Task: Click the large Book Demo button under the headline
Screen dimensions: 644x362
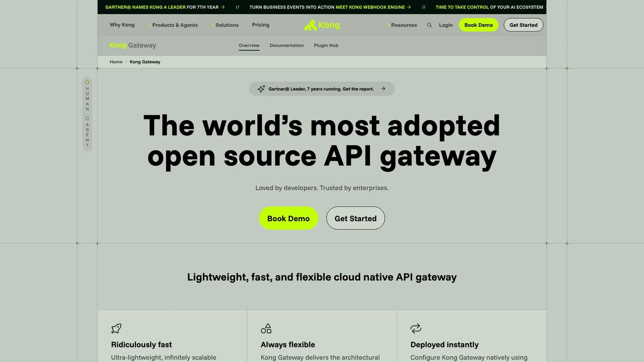Action: coord(288,218)
